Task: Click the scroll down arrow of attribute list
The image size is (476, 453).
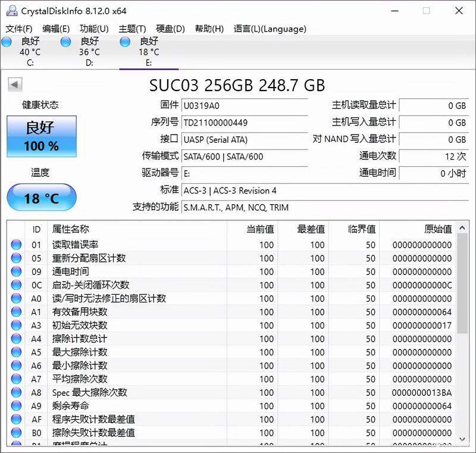Action: pyautogui.click(x=462, y=439)
